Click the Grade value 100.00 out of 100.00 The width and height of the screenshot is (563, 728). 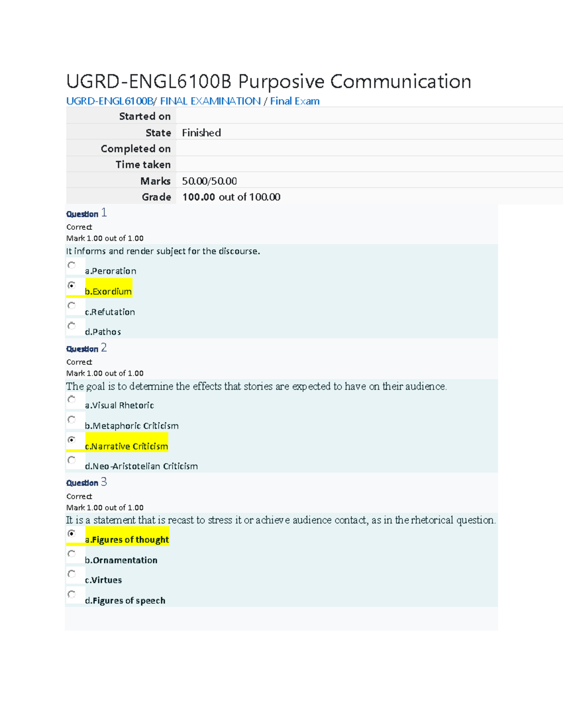tap(231, 197)
